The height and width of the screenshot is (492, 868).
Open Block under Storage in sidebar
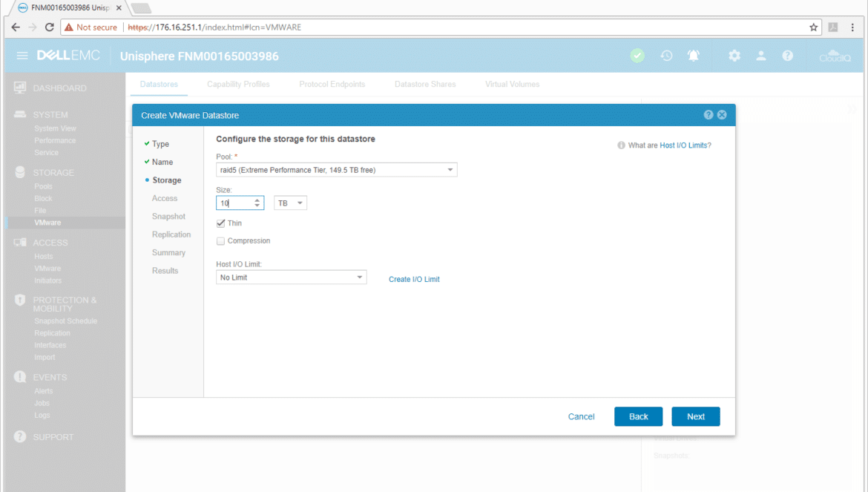pyautogui.click(x=43, y=199)
